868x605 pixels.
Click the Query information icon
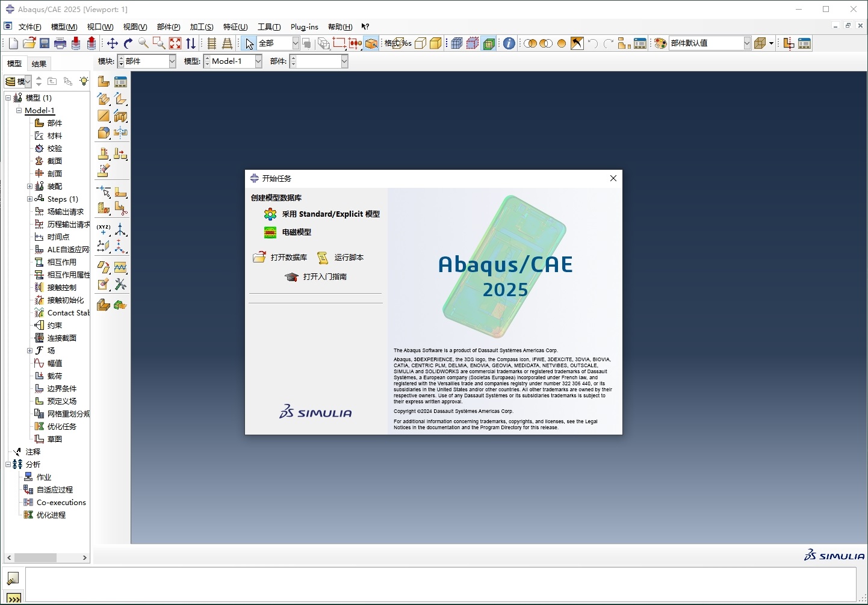tap(509, 43)
